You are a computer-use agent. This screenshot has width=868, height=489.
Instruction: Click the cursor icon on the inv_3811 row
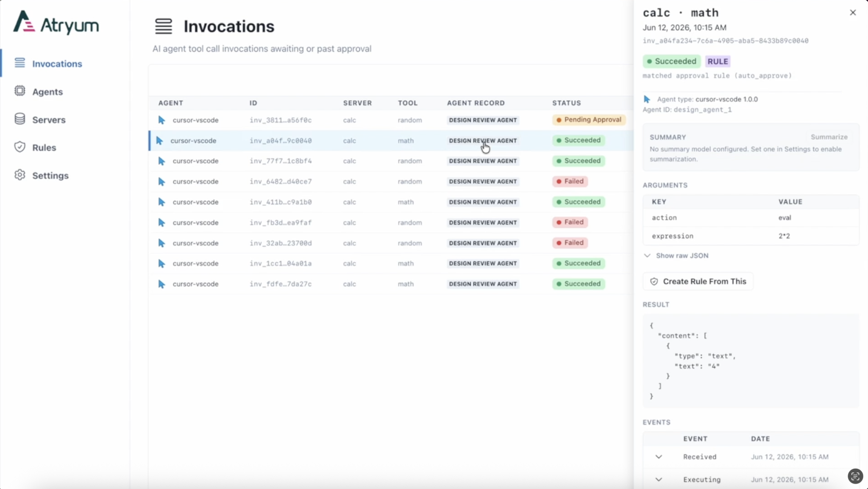click(161, 120)
